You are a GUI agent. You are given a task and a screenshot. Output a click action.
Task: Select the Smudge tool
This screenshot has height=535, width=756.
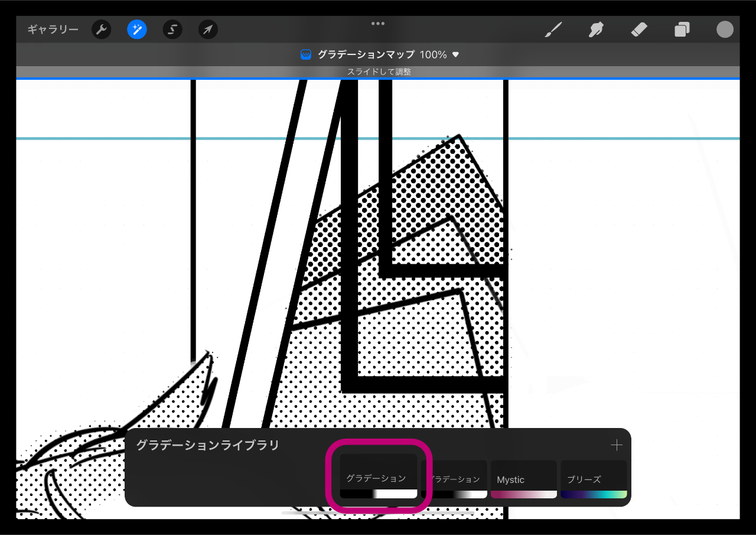point(597,30)
